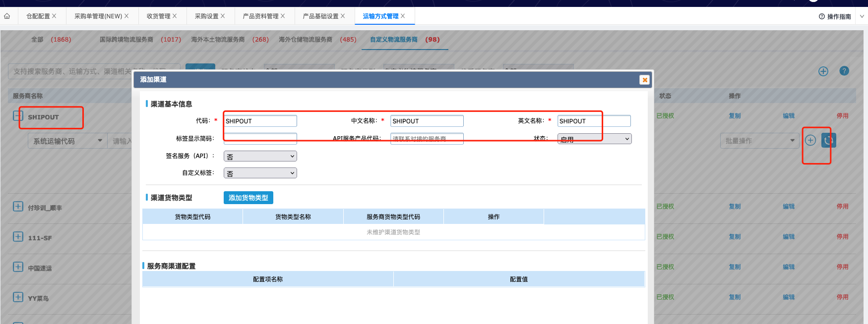Viewport: 868px width, 324px height.
Task: Click 停用 in the 111-SF row
Action: tap(843, 237)
